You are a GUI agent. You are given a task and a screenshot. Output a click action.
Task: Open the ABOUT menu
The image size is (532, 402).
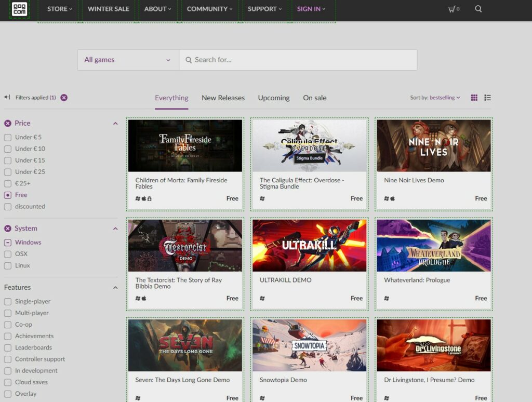click(x=158, y=9)
